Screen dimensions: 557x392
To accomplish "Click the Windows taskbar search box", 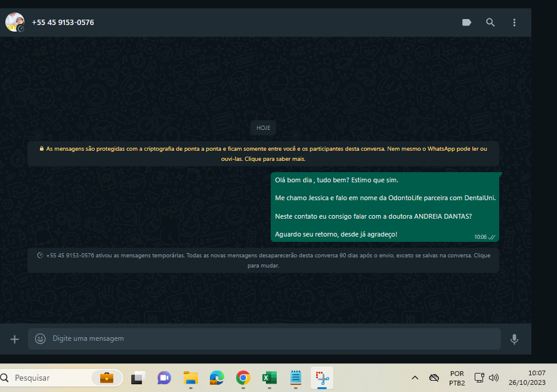I will pos(61,378).
